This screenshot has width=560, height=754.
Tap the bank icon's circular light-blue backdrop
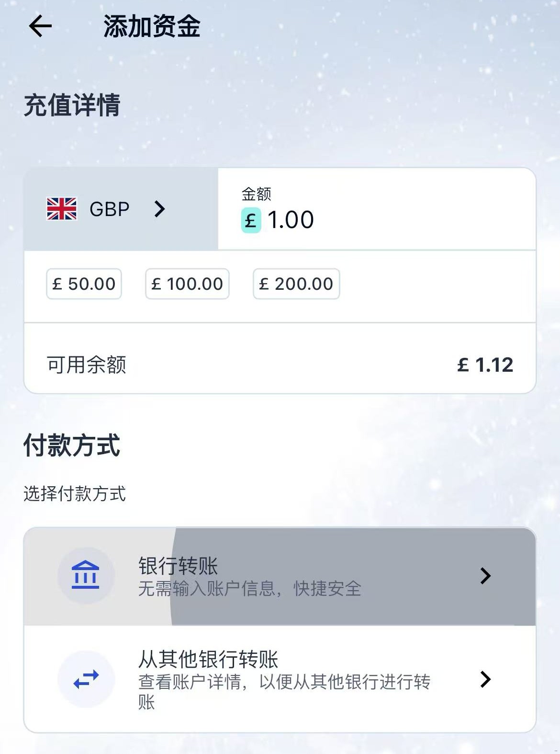(x=86, y=576)
